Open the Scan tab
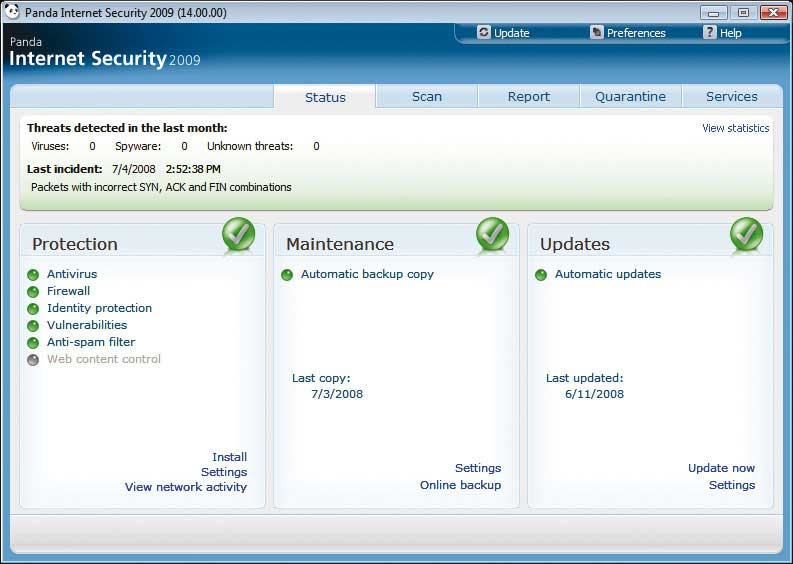 click(427, 96)
